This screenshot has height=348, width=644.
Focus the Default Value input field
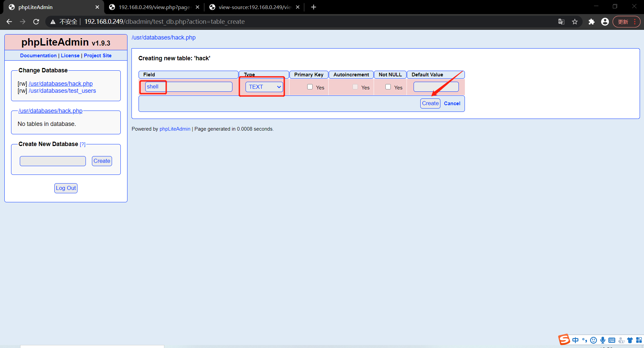pos(436,87)
